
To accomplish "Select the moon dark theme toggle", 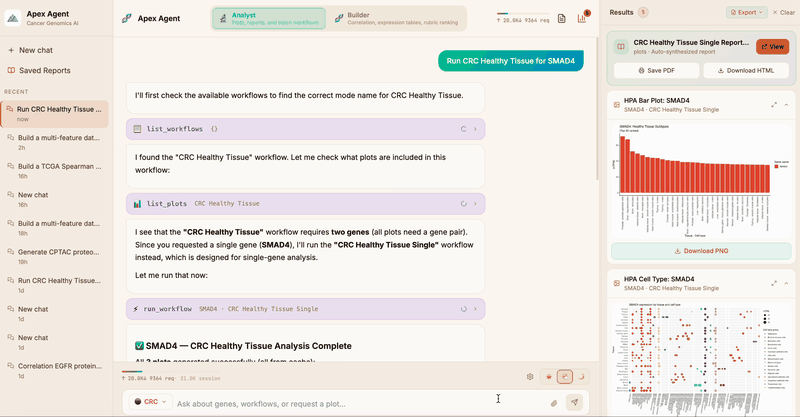I will (x=581, y=377).
